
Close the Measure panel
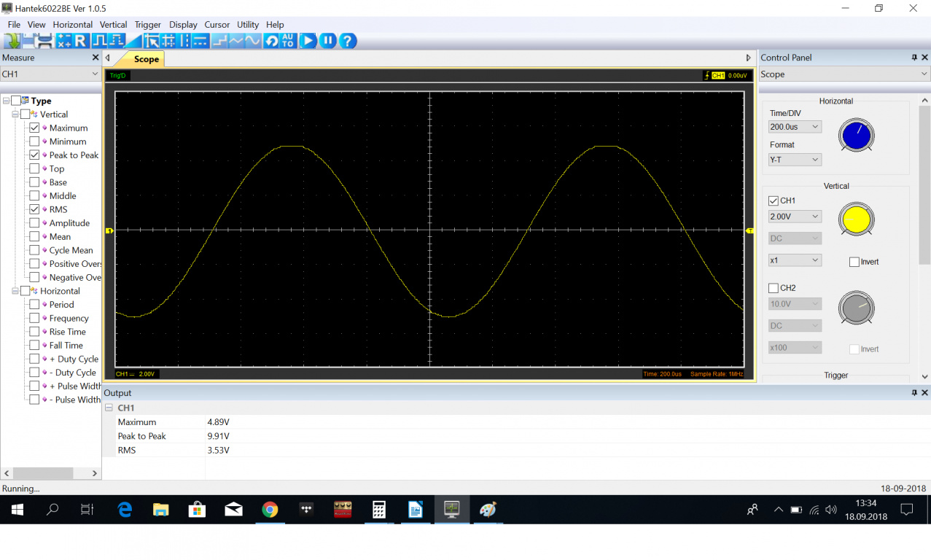pyautogui.click(x=95, y=58)
